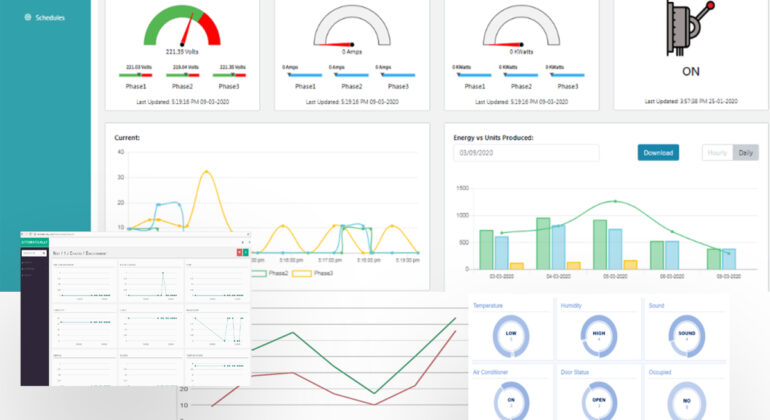Click the calendar icon beside Schedules
770x420 pixels.
(x=26, y=18)
